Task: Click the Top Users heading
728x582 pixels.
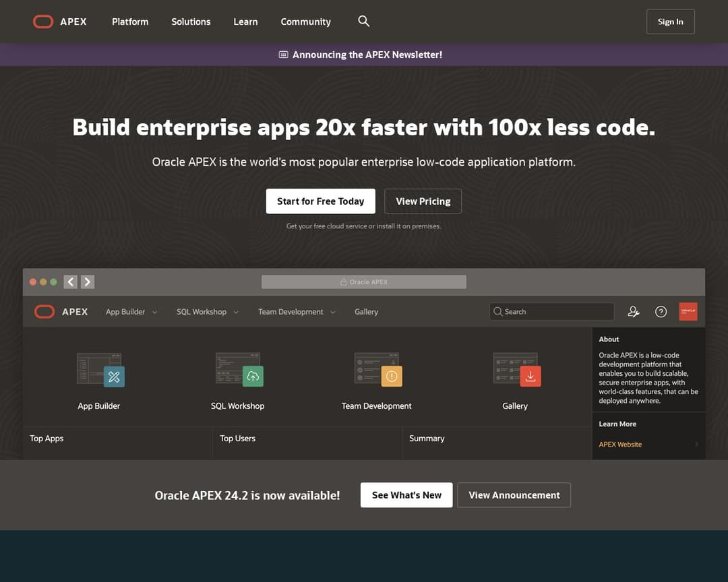Action: pos(238,439)
